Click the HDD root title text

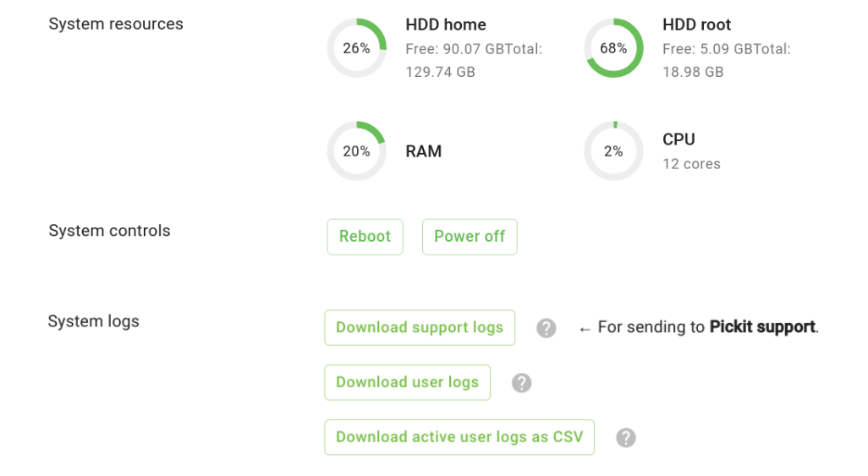coord(696,25)
